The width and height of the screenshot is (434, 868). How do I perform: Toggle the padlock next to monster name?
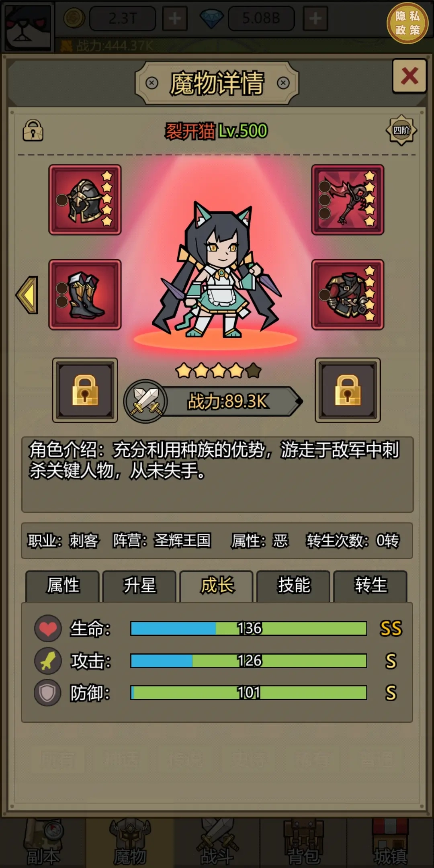[33, 130]
